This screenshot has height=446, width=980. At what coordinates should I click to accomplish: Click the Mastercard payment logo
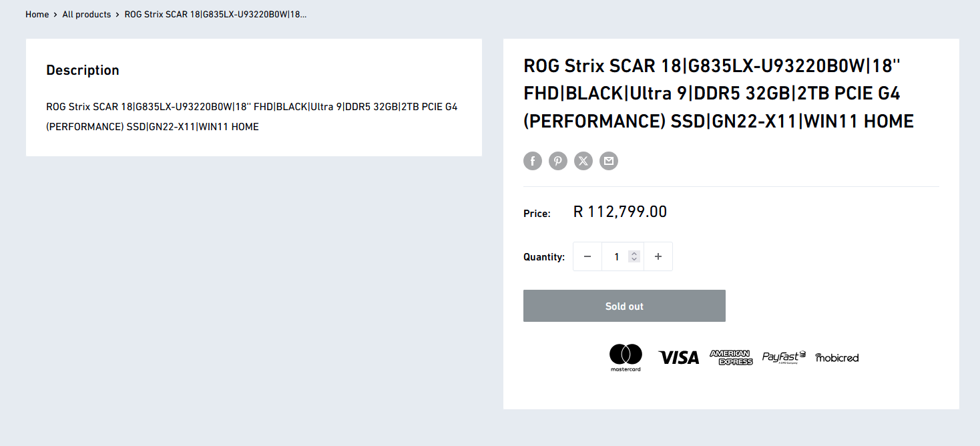coord(626,358)
